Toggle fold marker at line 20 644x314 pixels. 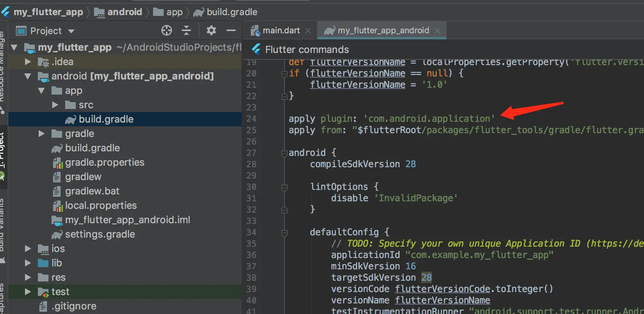[x=284, y=74]
